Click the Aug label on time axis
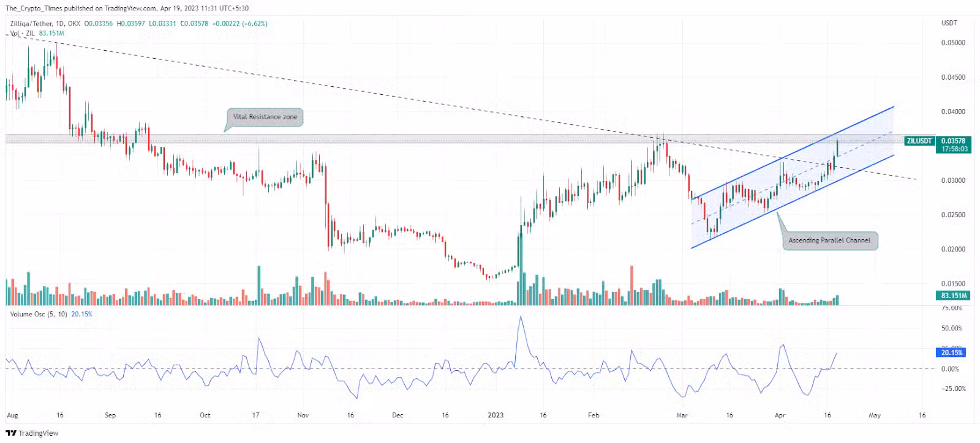 [x=12, y=415]
